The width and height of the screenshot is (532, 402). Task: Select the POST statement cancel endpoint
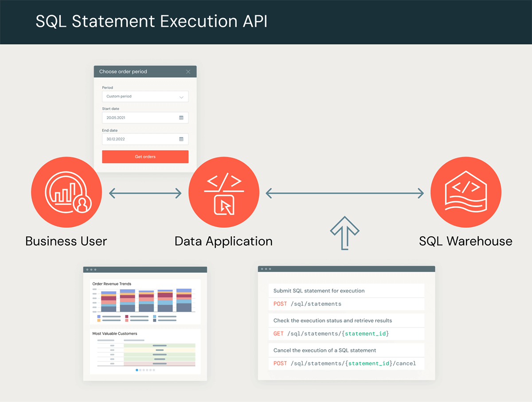344,363
